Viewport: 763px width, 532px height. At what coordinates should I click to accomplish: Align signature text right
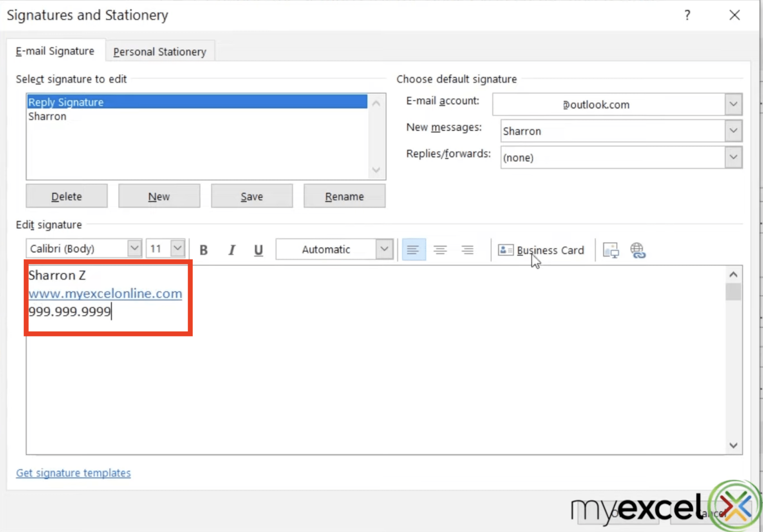pos(468,250)
